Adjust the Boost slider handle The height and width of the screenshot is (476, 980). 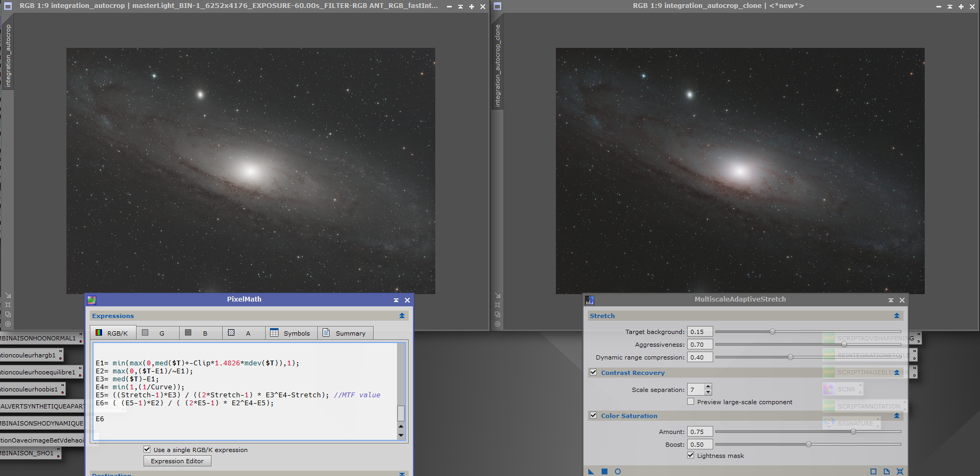tap(808, 445)
